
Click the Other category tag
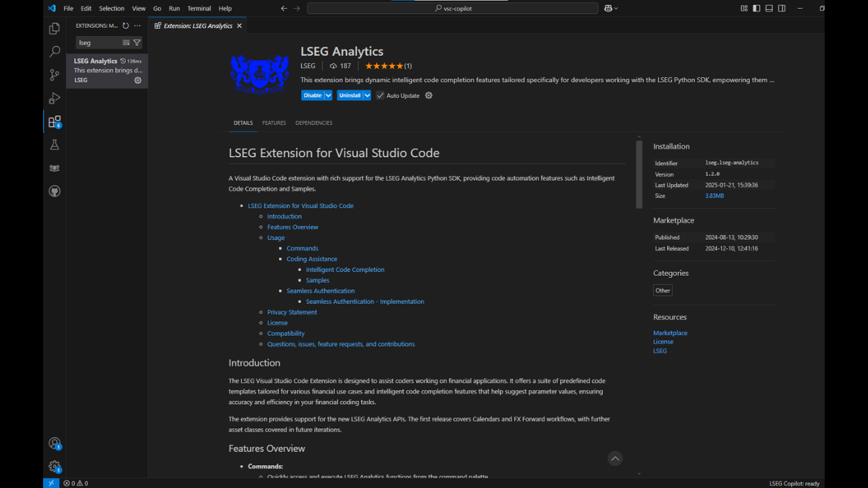663,291
